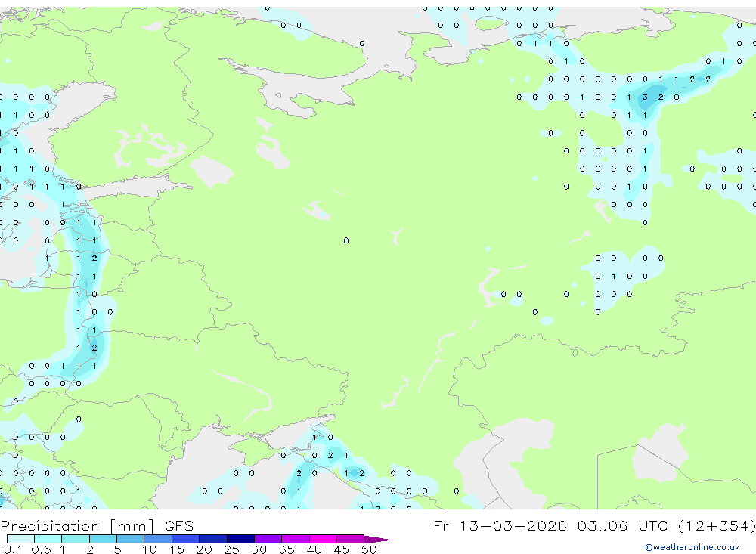
Task: Select the 45–50 mm legend color box
Action: pos(350,539)
